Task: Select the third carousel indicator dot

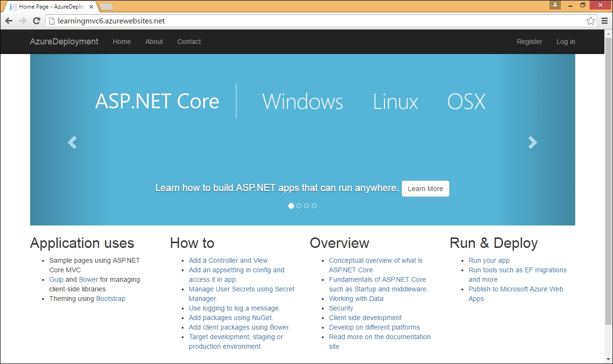Action: click(306, 206)
